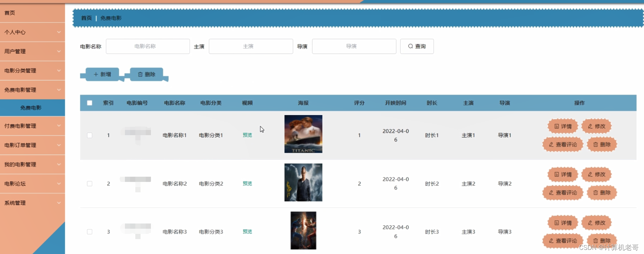Screen dimensions: 644x254
Task: Expand the 电影分类管理 sidebar chevron
Action: tap(59, 70)
